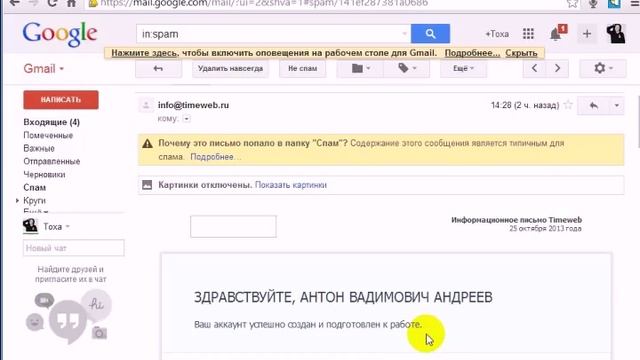Click the microphone icon in address bar
The height and width of the screenshot is (360, 640).
point(593,4)
